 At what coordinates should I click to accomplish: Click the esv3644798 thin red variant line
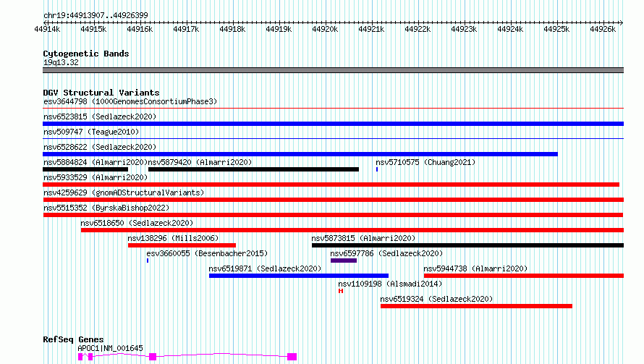[333, 109]
